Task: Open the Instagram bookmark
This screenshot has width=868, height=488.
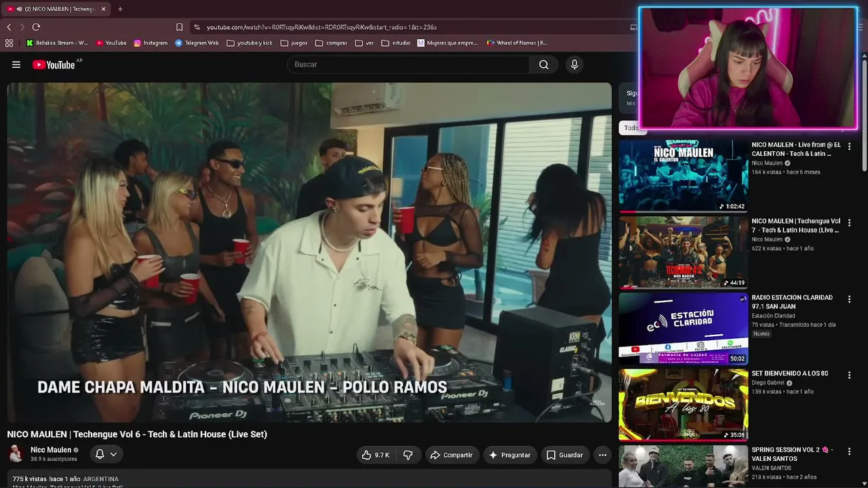Action: (x=151, y=43)
